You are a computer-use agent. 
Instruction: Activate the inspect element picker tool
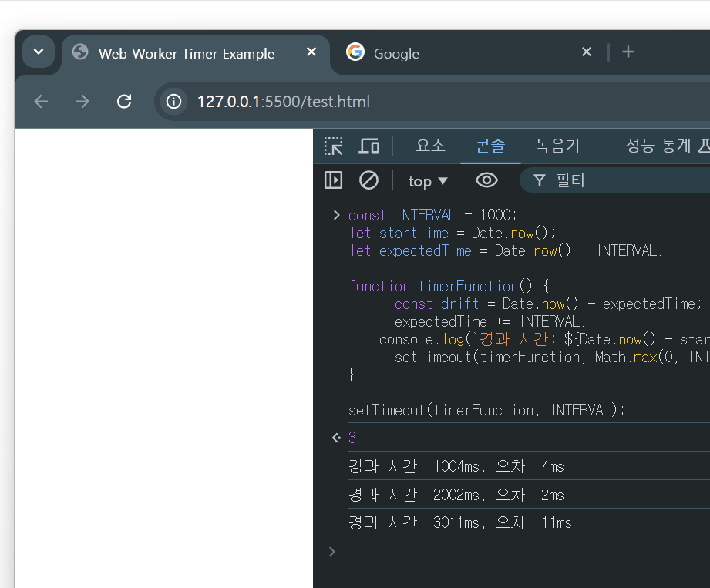tap(334, 146)
